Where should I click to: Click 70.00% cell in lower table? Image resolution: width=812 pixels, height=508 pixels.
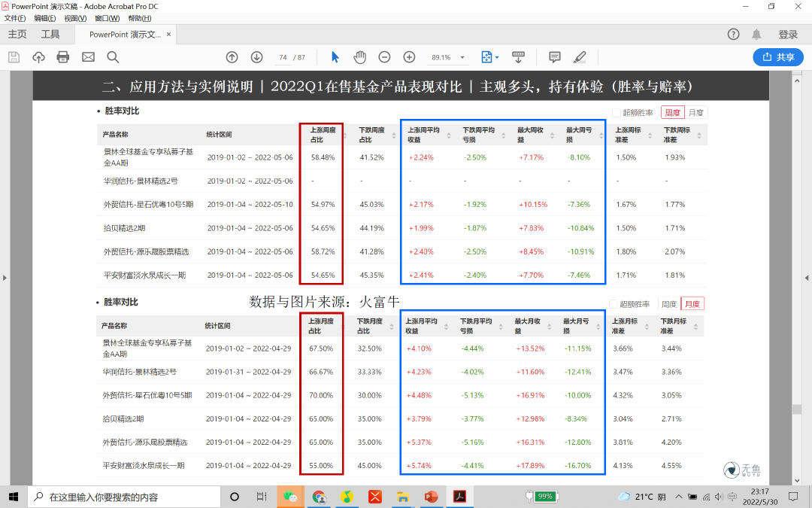pos(321,395)
